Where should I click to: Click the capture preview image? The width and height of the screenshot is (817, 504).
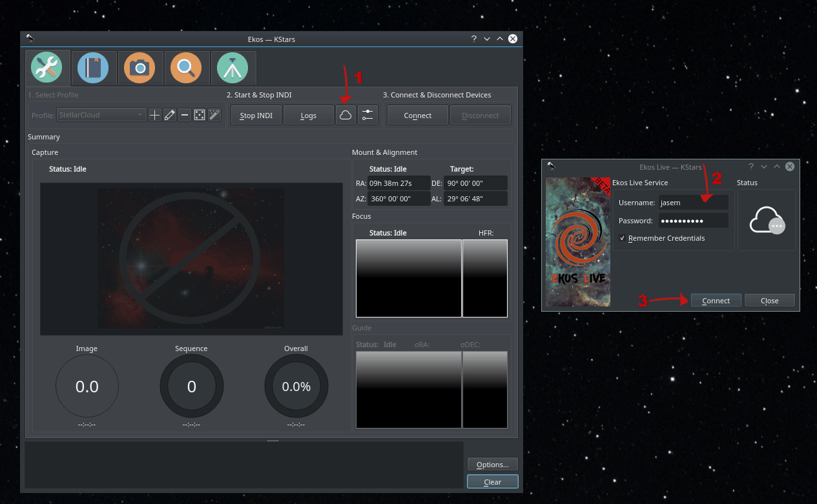[x=191, y=259]
